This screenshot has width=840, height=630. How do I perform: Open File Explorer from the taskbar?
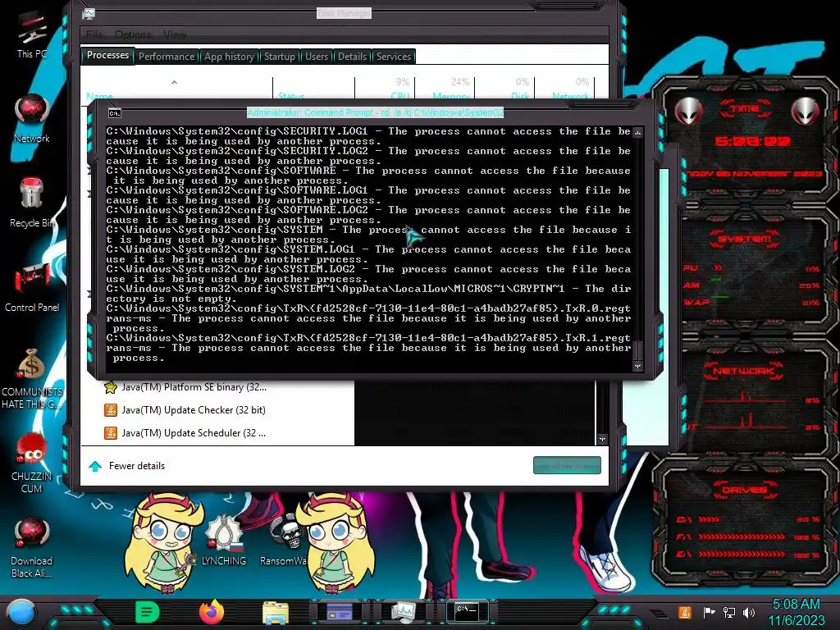point(276,613)
